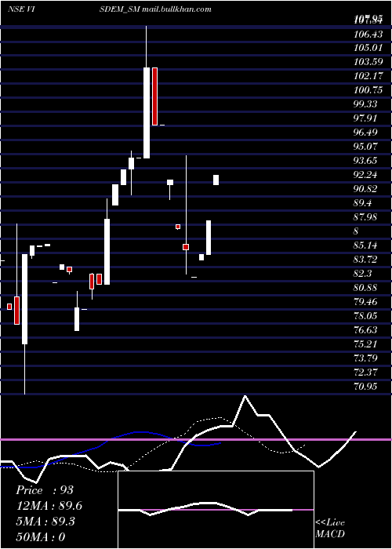Click the last white candle near 92.24
Screen dimensions: 392x549
[216, 180]
